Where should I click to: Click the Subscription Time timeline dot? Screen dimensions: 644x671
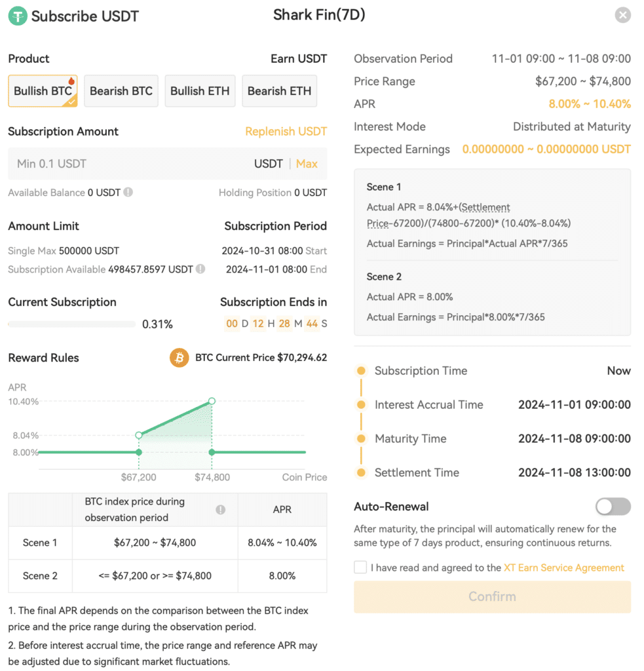pos(362,370)
